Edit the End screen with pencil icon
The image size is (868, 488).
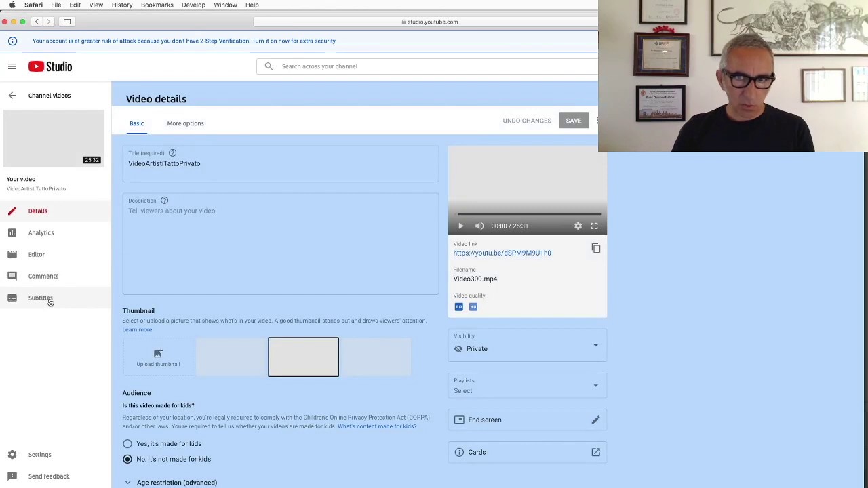[x=595, y=420]
